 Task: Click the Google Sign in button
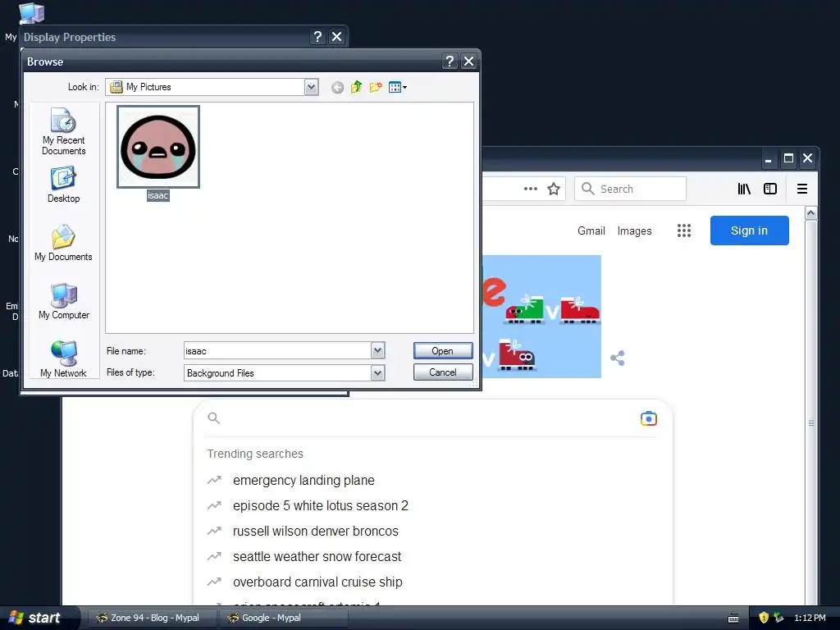click(x=750, y=231)
